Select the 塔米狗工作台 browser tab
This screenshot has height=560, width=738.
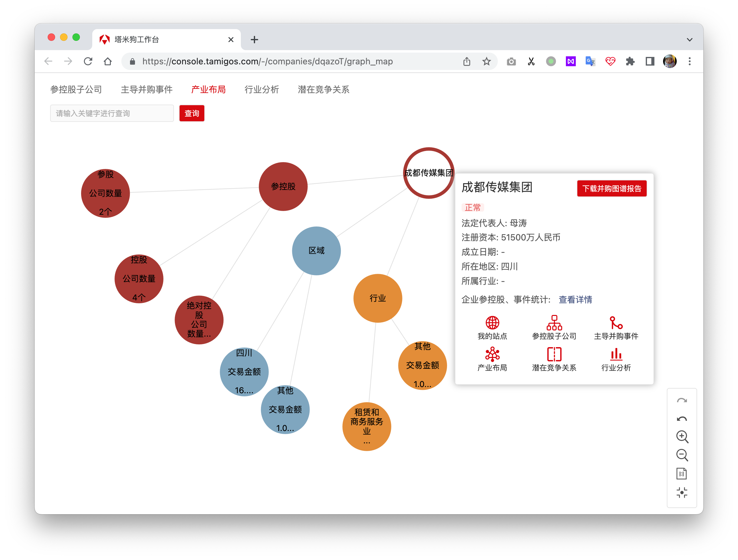pos(166,39)
